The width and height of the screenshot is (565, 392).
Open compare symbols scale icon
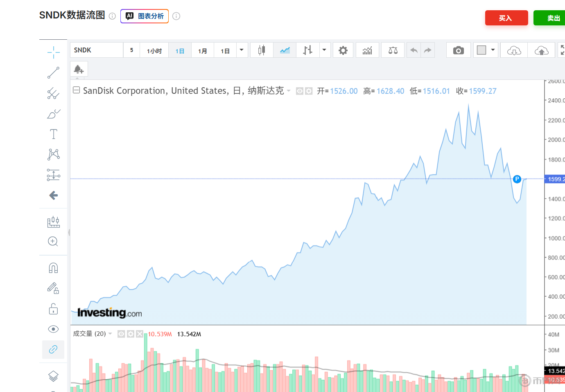(393, 50)
